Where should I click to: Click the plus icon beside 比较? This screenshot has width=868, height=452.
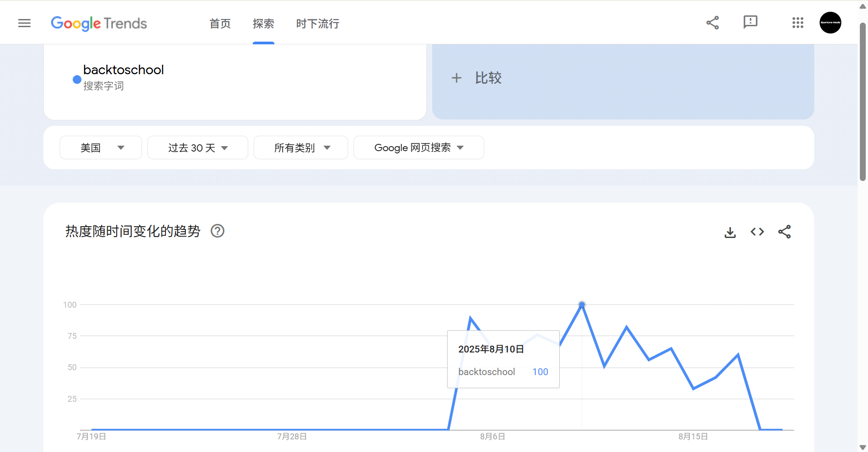[457, 78]
